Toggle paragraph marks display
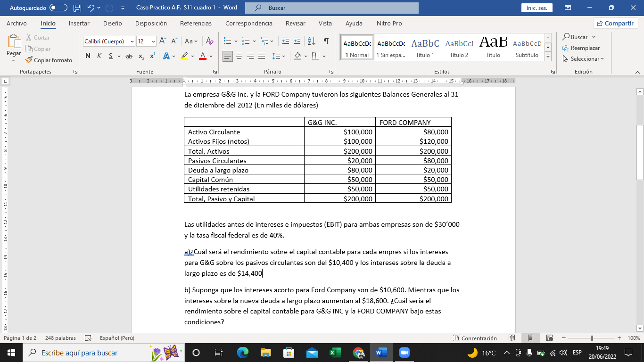 [x=326, y=41]
